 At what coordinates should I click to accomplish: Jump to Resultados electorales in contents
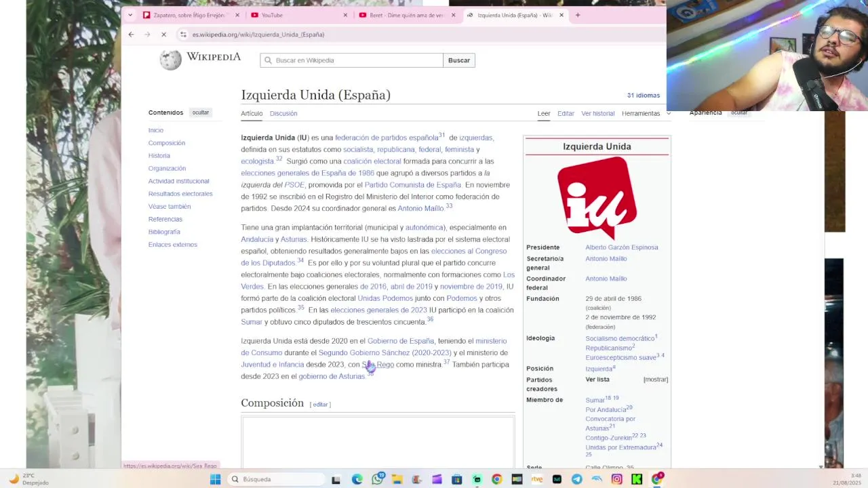pyautogui.click(x=180, y=194)
